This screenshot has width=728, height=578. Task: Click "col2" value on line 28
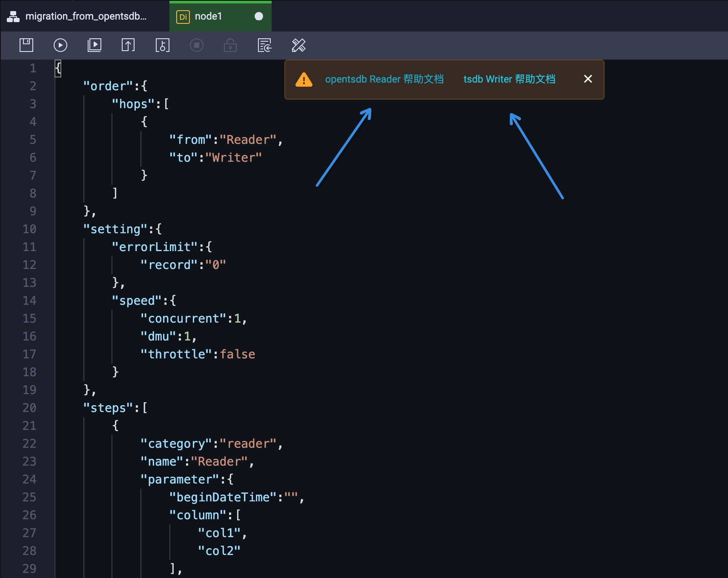(x=220, y=551)
